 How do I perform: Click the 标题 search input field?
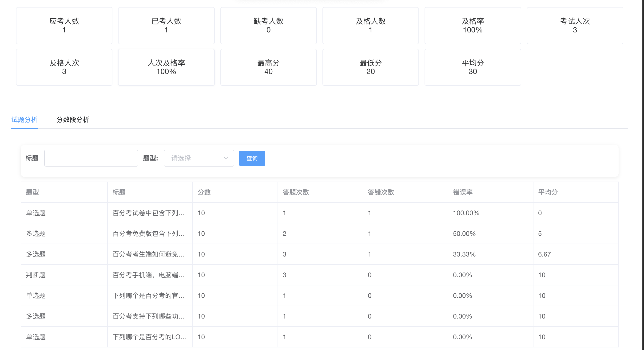91,158
